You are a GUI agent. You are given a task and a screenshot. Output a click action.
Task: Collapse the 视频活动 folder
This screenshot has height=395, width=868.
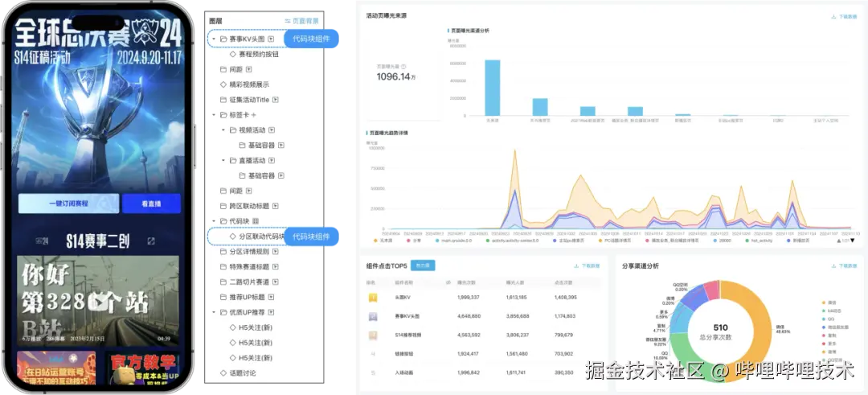pos(223,130)
